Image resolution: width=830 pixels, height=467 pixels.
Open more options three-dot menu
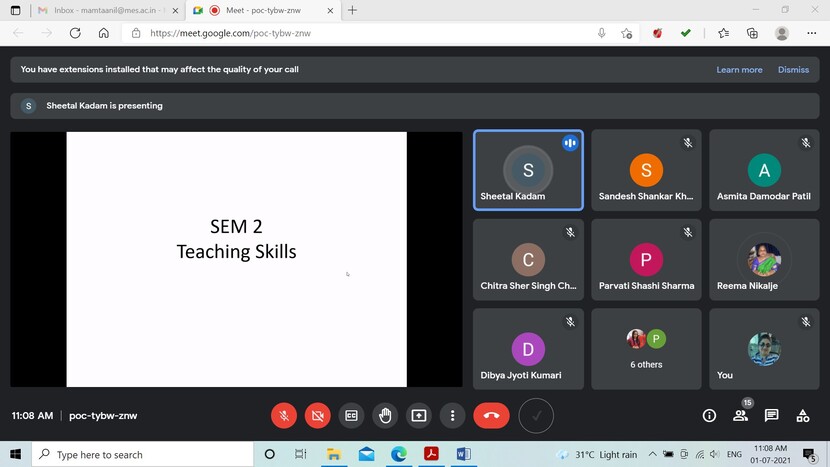pyautogui.click(x=453, y=415)
